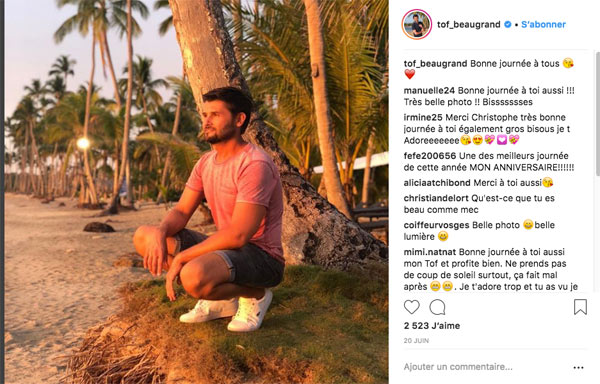
Task: View the 2 523 J'aime likes list
Action: click(432, 326)
